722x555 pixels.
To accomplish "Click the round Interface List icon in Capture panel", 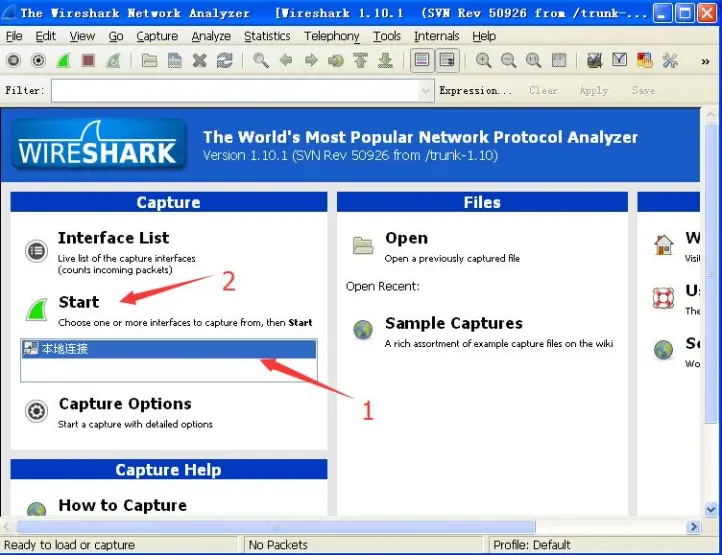I will click(x=36, y=251).
